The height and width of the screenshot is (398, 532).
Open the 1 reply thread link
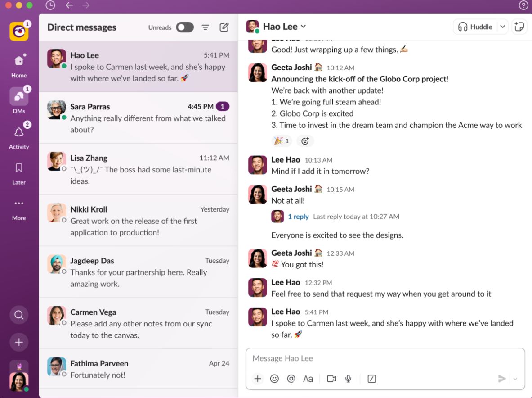coord(298,217)
